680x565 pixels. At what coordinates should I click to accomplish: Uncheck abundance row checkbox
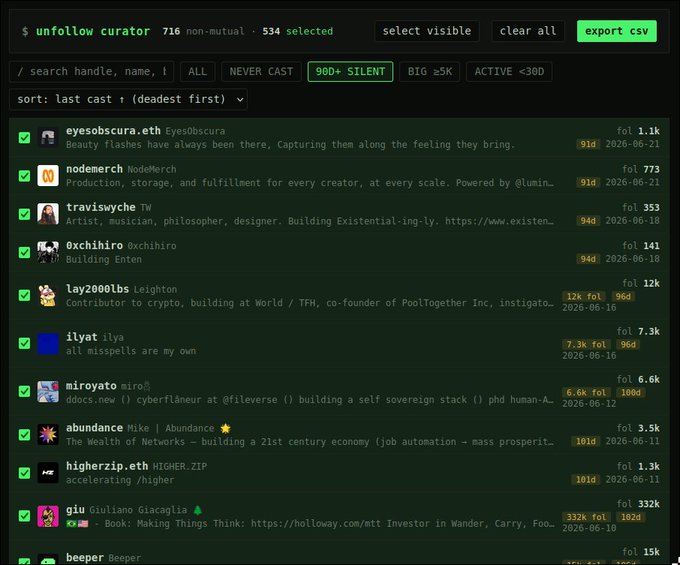[x=24, y=434]
